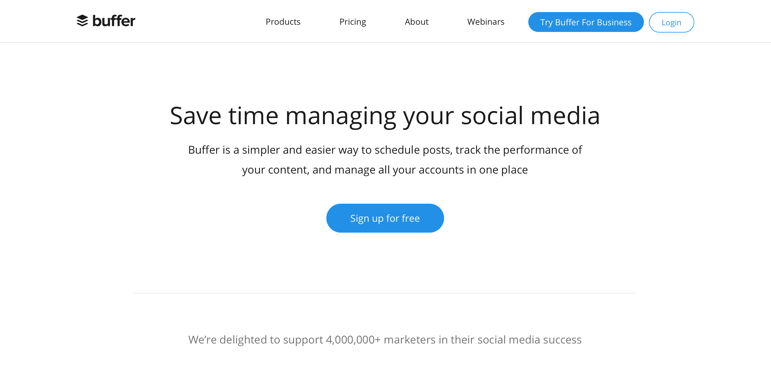This screenshot has height=367, width=771.
Task: Open the Login button in header
Action: click(x=671, y=22)
